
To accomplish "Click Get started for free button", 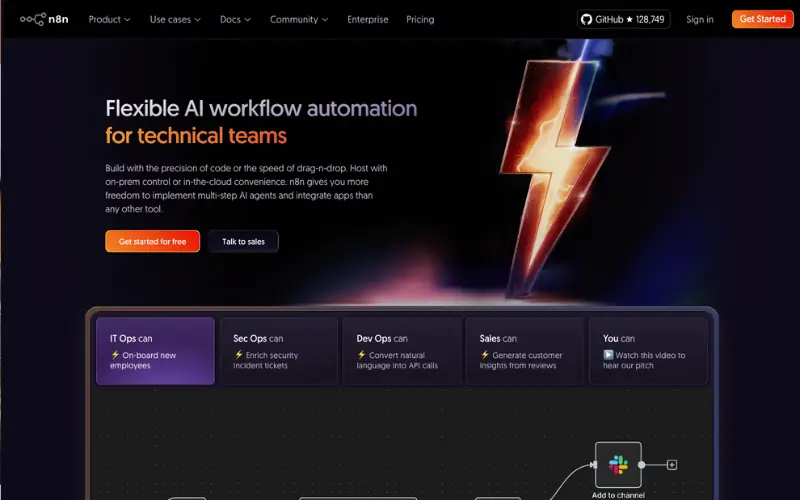I will click(x=153, y=241).
